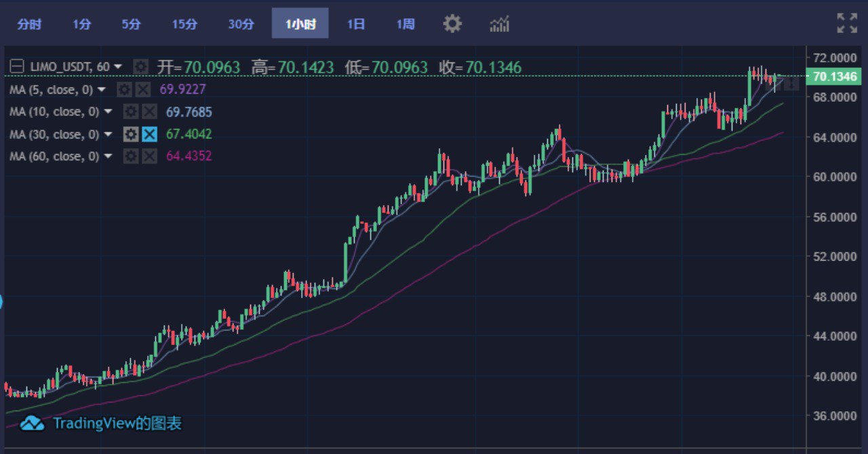
Task: Open MA 30 indicator settings gear
Action: point(131,134)
